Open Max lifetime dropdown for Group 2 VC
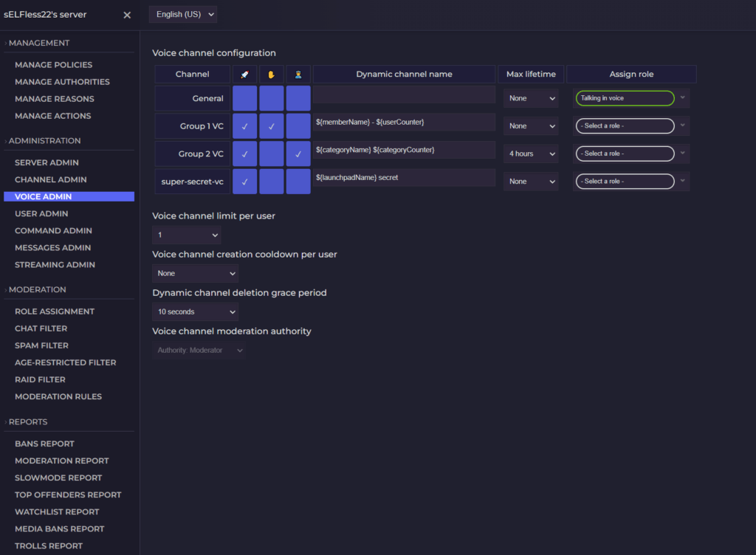The height and width of the screenshot is (555, 756). (531, 154)
